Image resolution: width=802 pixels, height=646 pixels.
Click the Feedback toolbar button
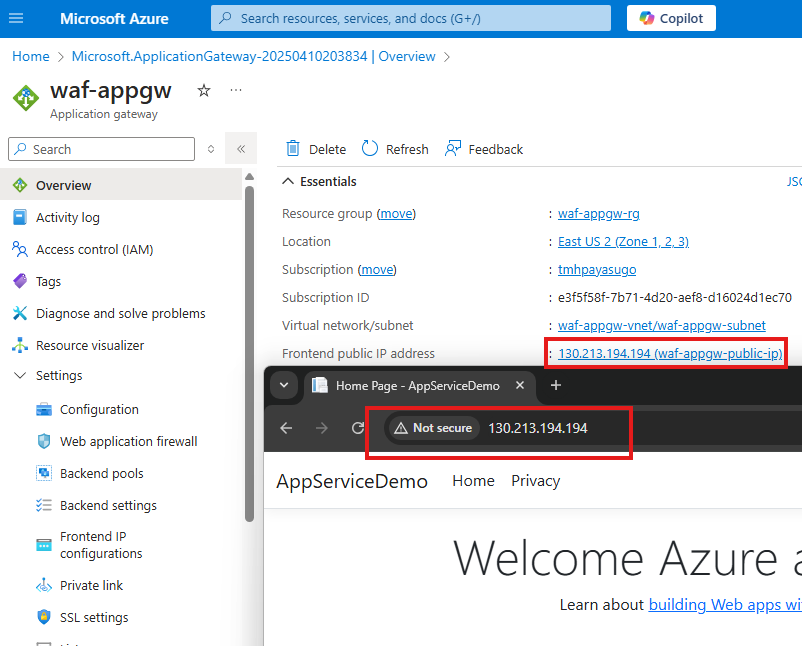484,149
